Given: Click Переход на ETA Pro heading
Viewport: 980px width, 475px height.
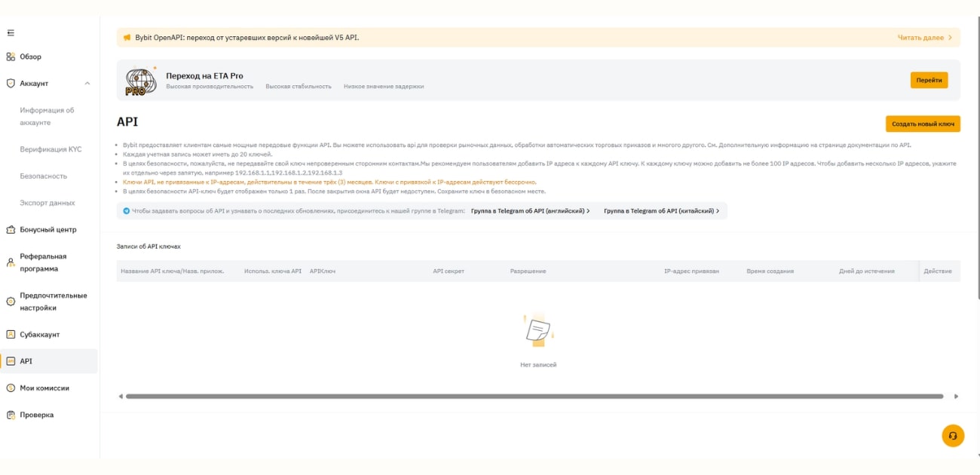Looking at the screenshot, I should (204, 76).
